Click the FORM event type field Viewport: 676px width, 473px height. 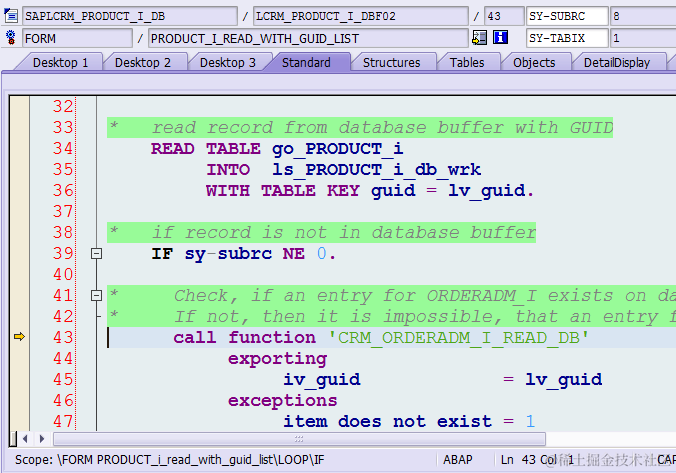[x=77, y=38]
